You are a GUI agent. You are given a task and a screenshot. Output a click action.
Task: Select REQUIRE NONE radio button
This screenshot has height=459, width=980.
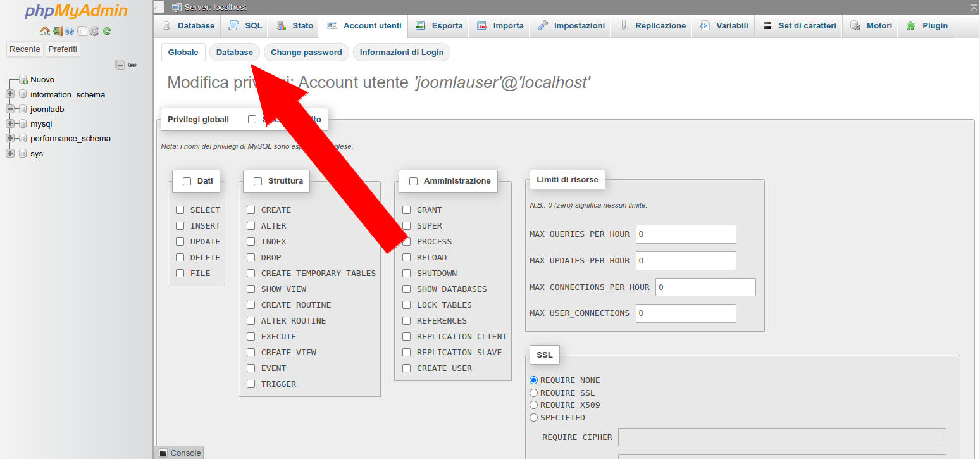pos(533,380)
